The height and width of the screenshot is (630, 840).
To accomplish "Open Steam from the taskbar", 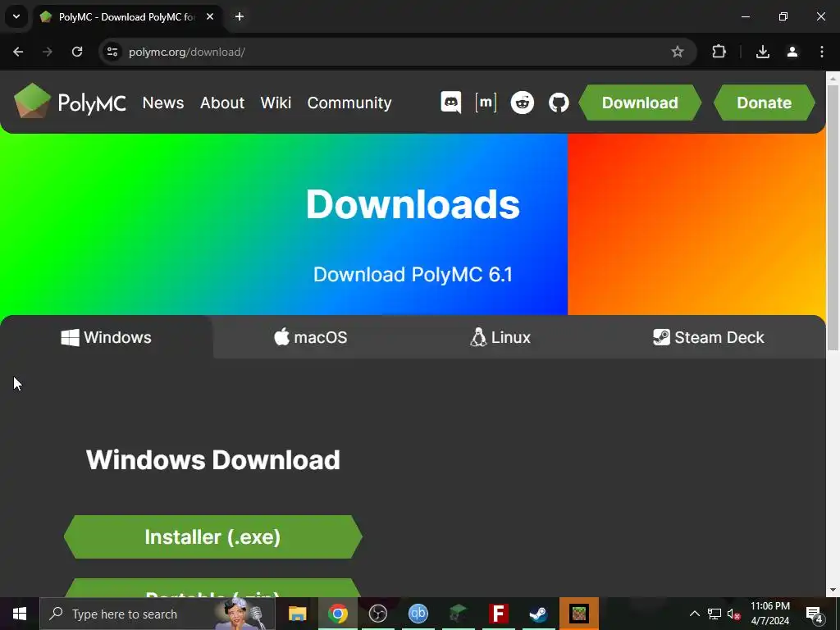I will [x=538, y=614].
